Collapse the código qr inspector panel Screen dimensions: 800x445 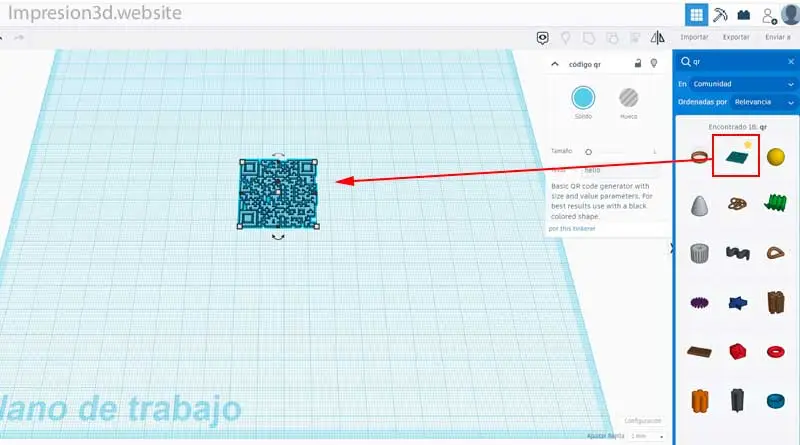tap(555, 64)
